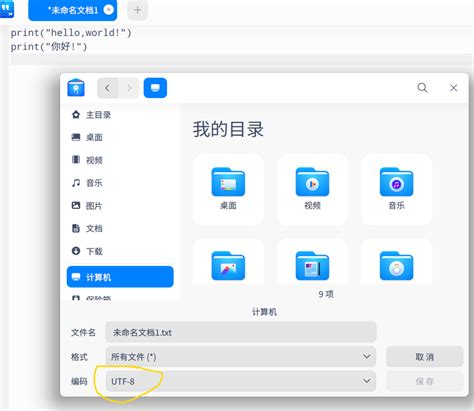Click the 取消 button
The width and height of the screenshot is (474, 411).
click(x=425, y=357)
